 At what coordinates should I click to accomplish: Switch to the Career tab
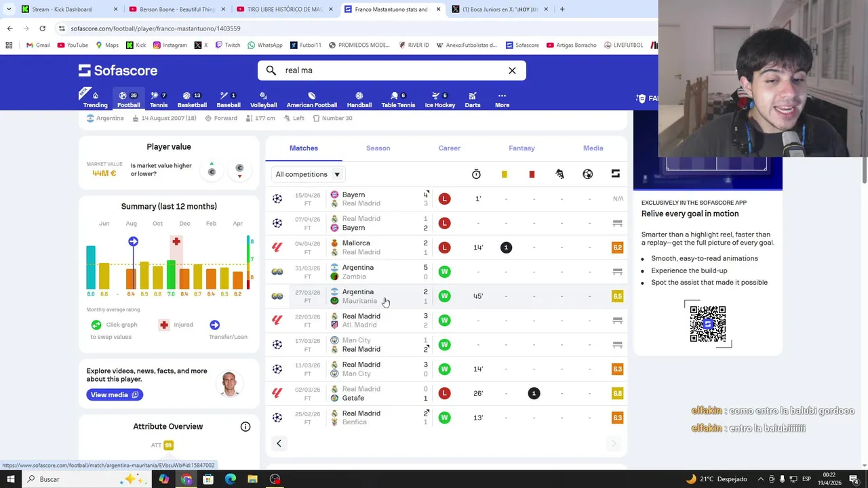pyautogui.click(x=449, y=148)
